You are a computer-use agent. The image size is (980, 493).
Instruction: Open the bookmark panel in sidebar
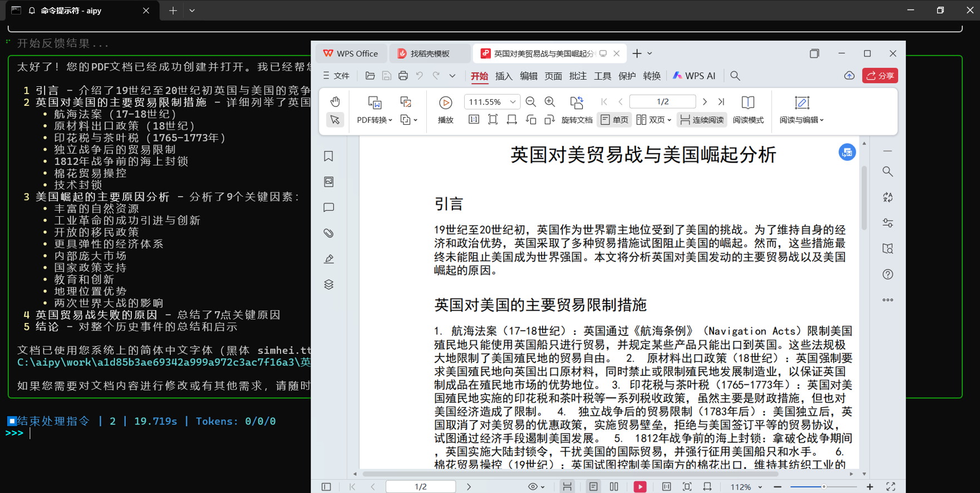pos(329,156)
